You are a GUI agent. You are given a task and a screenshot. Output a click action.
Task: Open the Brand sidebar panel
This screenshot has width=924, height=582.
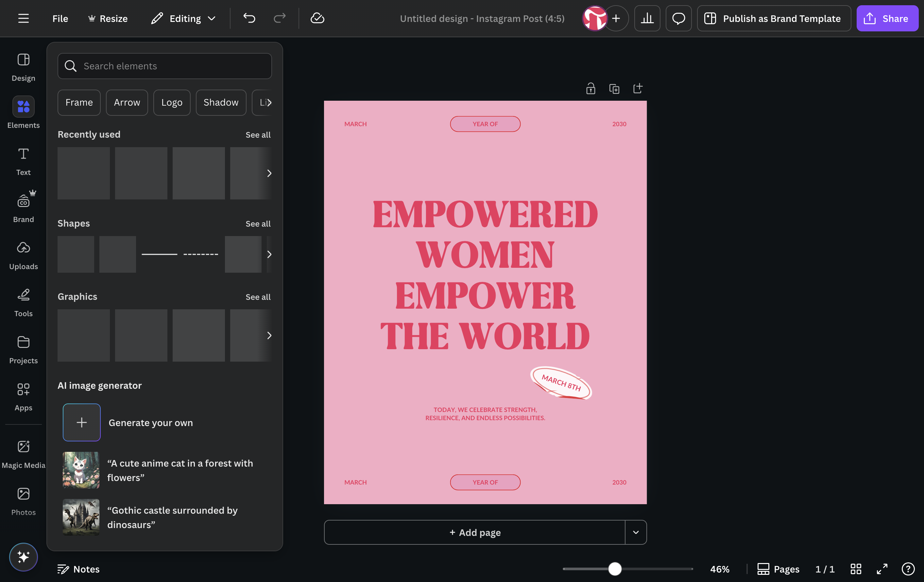[x=24, y=208]
